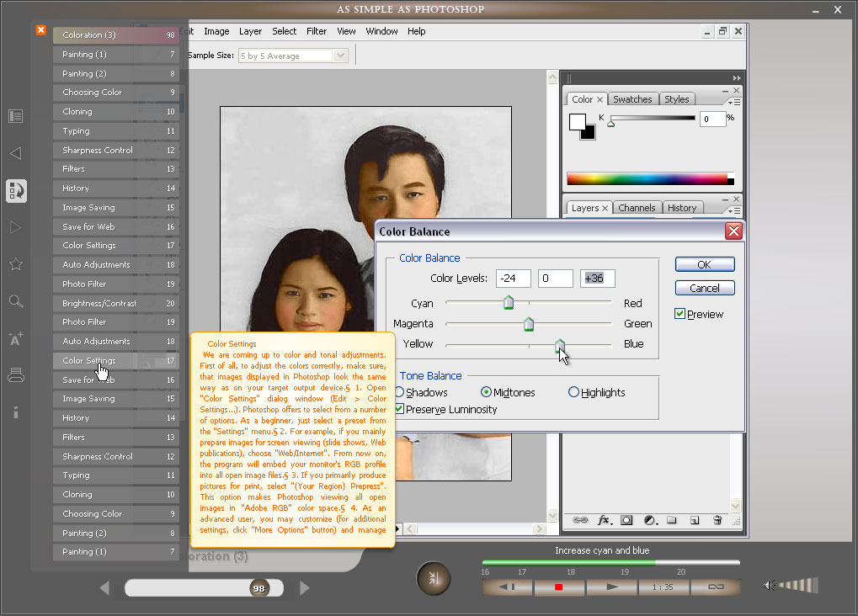The image size is (858, 616).
Task: Close the Color tab with its x
Action: 600,99
